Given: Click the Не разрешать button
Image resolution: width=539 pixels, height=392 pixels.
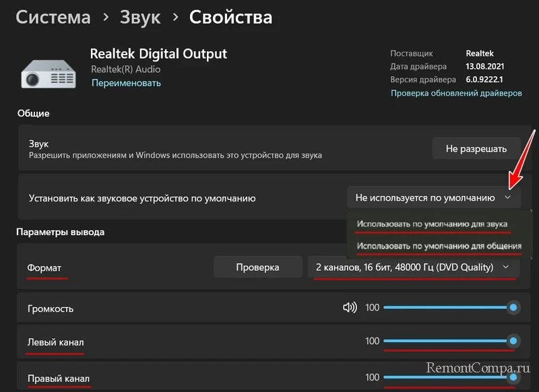Looking at the screenshot, I should tap(476, 149).
